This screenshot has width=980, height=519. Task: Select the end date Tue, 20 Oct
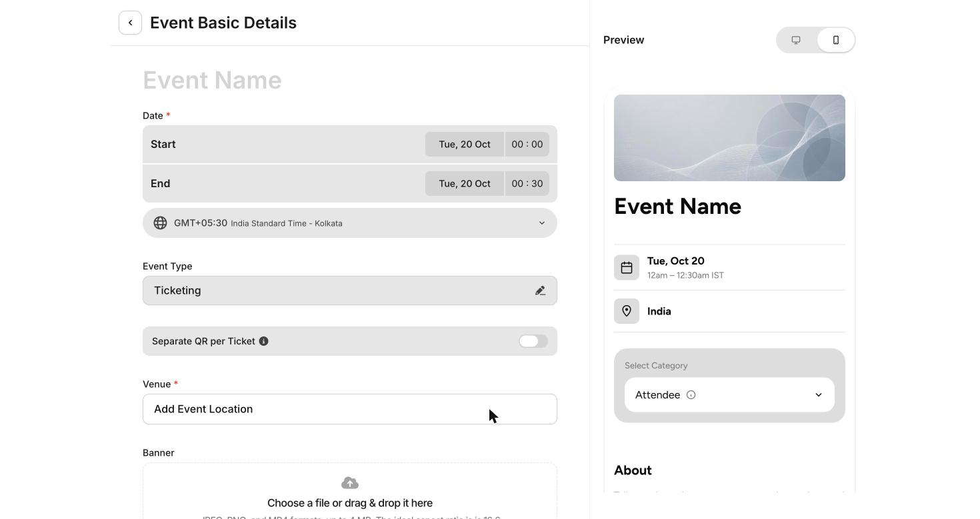pyautogui.click(x=465, y=184)
